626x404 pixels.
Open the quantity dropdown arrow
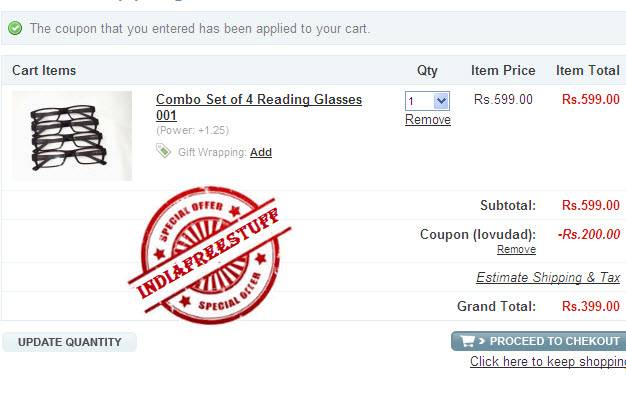click(441, 101)
